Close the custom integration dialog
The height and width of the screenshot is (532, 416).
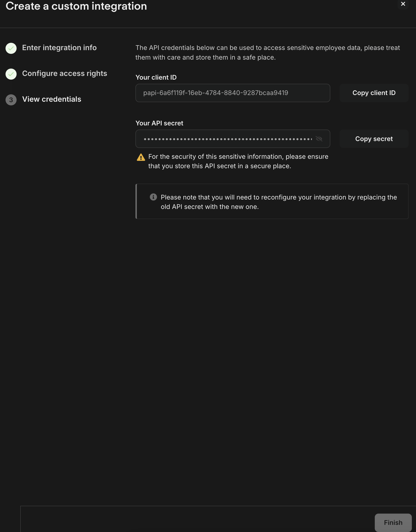point(403,4)
